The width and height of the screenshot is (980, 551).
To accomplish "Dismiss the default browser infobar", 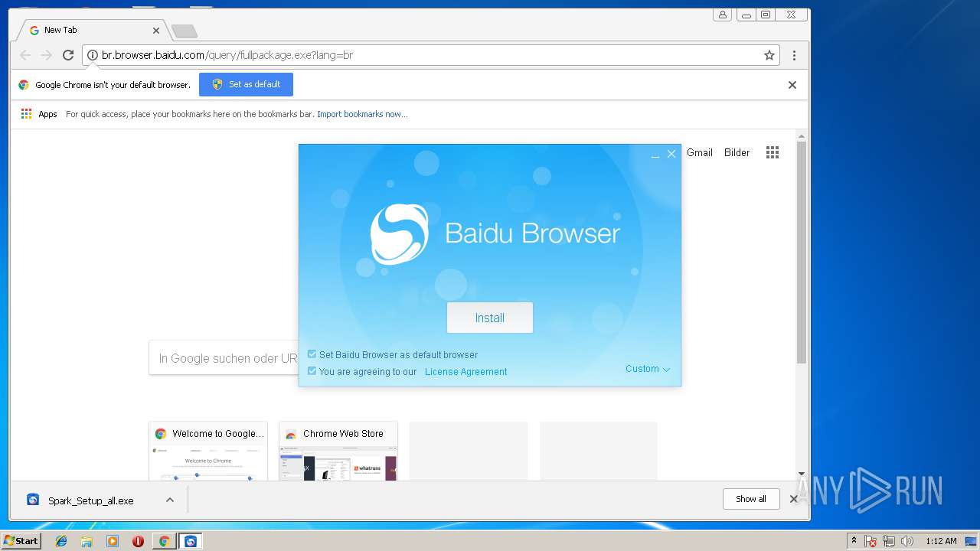I will pos(792,85).
